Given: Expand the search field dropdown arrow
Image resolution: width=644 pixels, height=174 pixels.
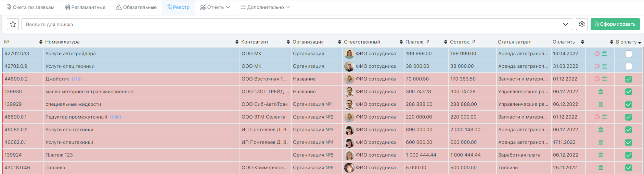Looking at the screenshot, I should click(x=565, y=24).
